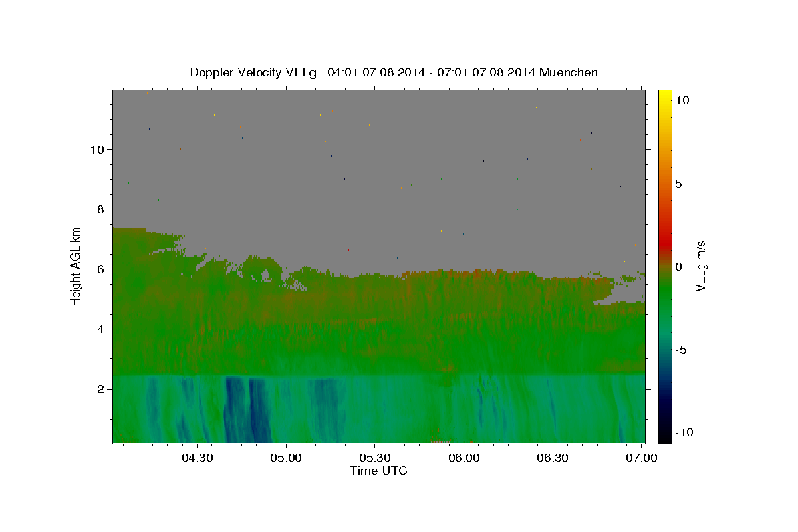Click the dark blue streak near 04:45
Viewport: 798px width, 532px height.
[235, 409]
